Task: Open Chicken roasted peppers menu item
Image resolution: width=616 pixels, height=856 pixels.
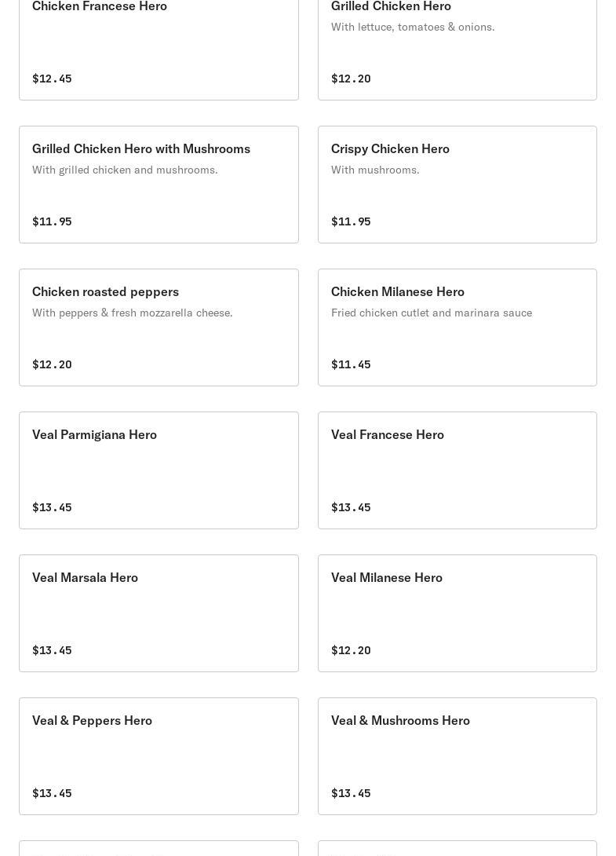Action: (159, 327)
